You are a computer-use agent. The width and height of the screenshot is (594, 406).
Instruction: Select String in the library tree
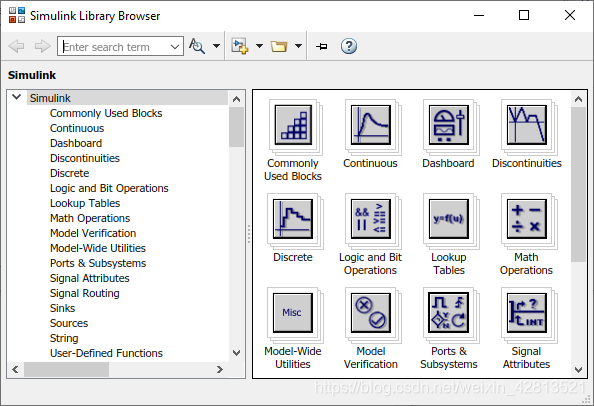(64, 338)
